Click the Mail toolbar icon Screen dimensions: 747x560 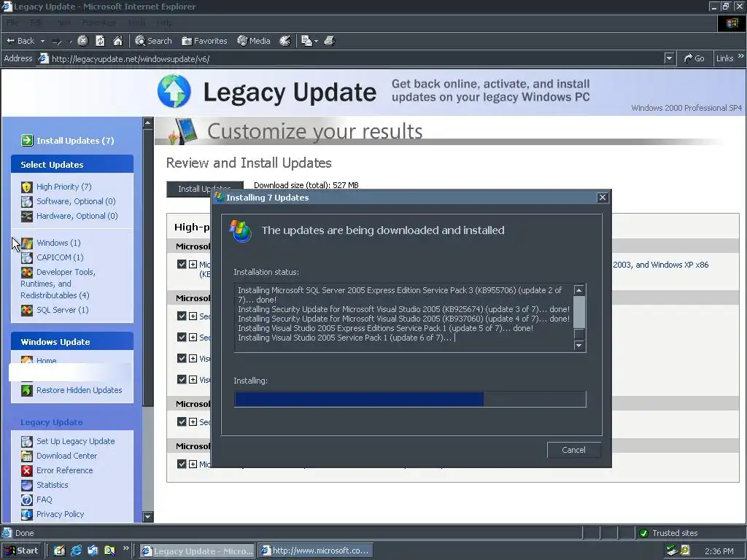pyautogui.click(x=306, y=41)
